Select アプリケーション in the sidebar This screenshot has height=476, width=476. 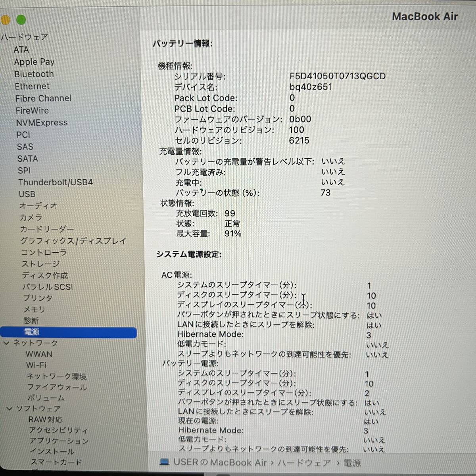coord(59,441)
